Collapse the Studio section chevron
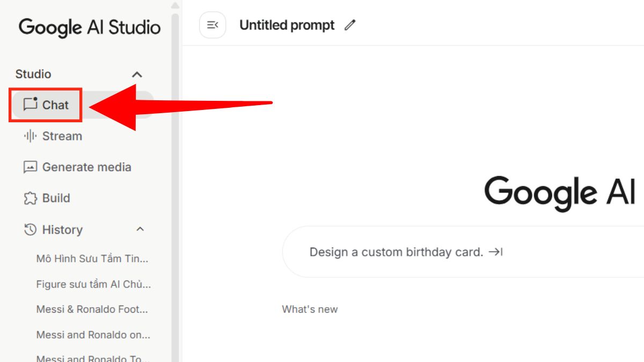Viewport: 644px width, 362px height. (x=137, y=75)
